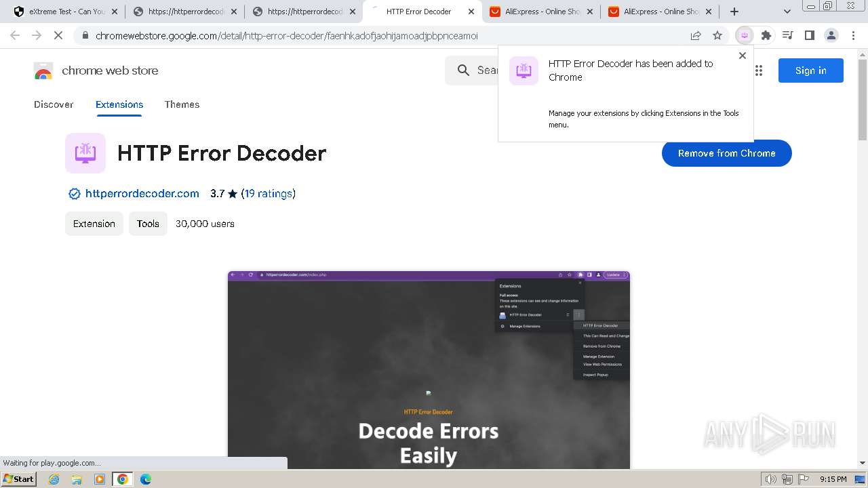The height and width of the screenshot is (488, 868).
Task: Open the Discover section
Action: tap(54, 104)
